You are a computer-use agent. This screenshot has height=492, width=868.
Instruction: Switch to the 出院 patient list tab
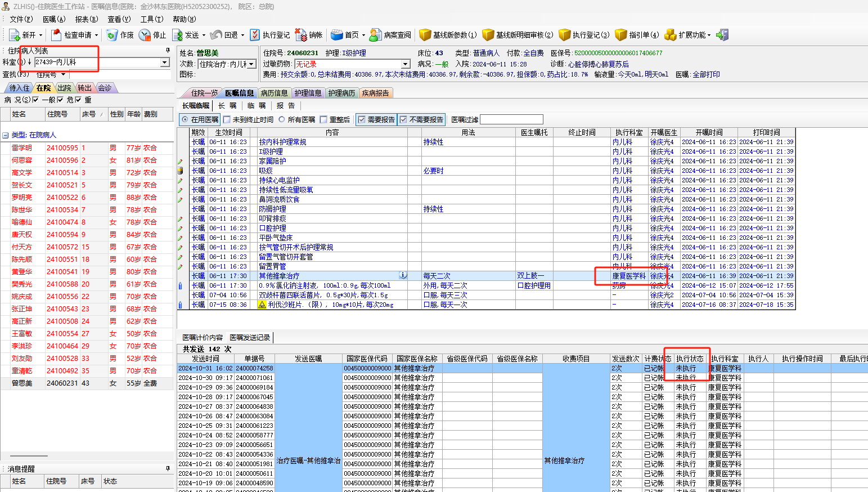click(x=65, y=88)
